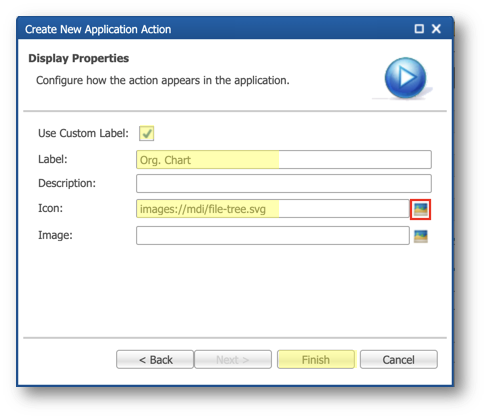This screenshot has height=418, width=486.
Task: Click the disabled Next button
Action: (x=233, y=359)
